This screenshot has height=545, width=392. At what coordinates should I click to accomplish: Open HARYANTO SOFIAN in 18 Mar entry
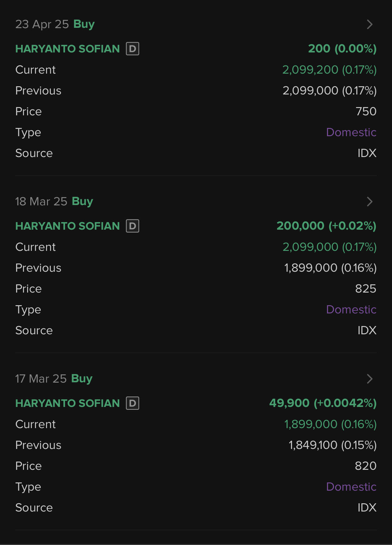tap(68, 226)
